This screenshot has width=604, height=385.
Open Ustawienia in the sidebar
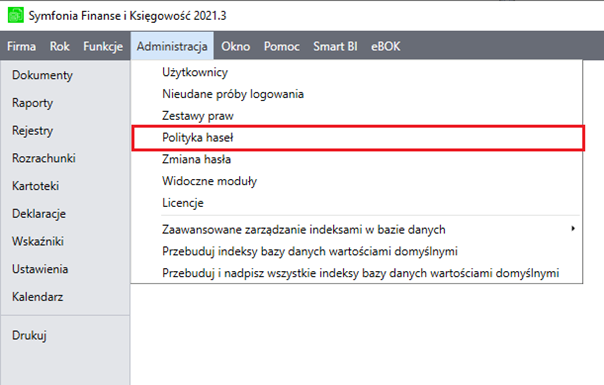(x=40, y=269)
